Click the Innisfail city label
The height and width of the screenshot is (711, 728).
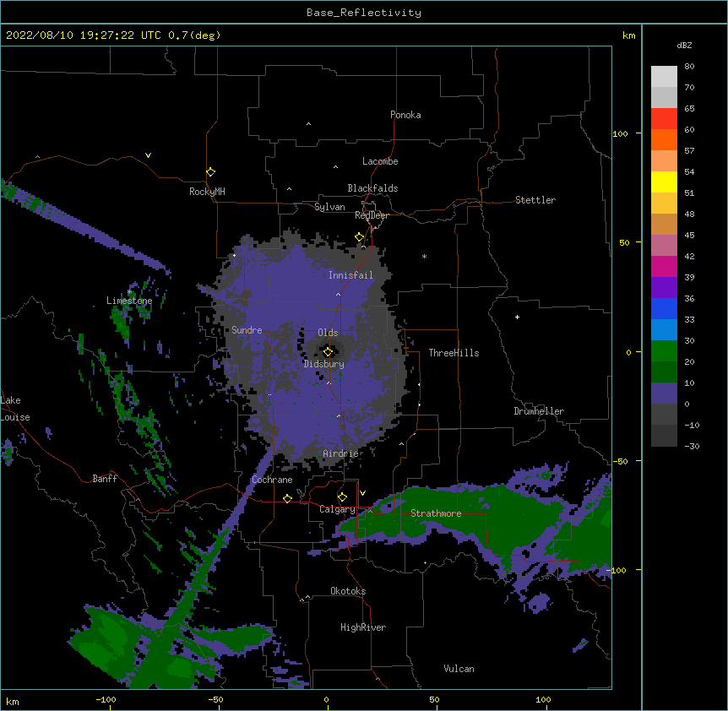click(x=350, y=275)
